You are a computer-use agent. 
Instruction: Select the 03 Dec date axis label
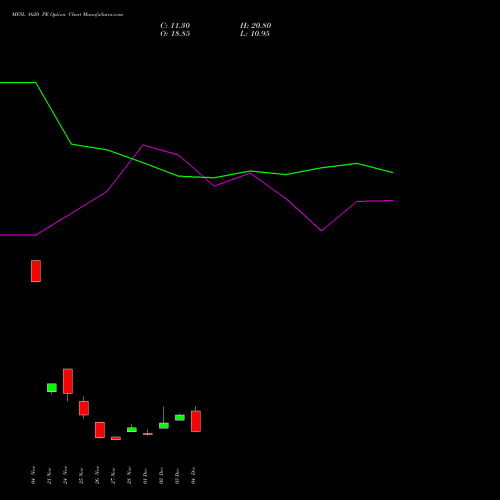pyautogui.click(x=177, y=475)
